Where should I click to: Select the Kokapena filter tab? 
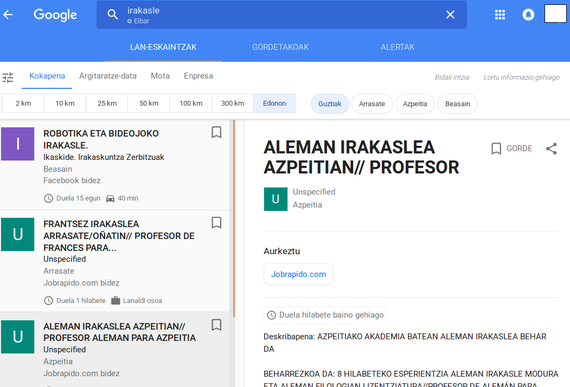[x=47, y=76]
